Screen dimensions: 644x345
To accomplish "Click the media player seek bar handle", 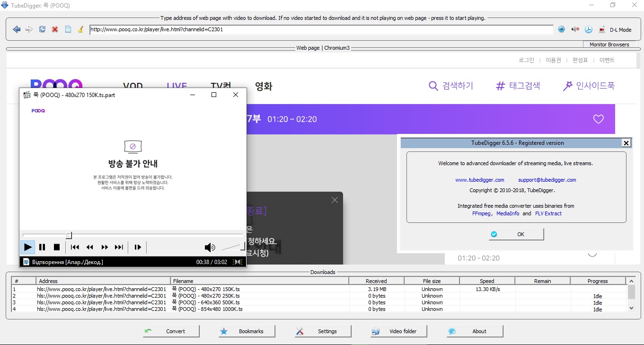I will point(69,235).
